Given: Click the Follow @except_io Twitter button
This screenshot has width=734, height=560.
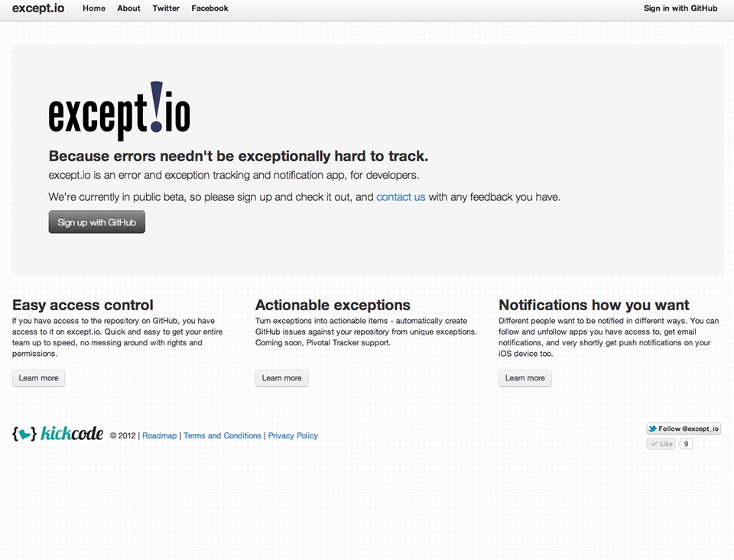Looking at the screenshot, I should pos(684,429).
